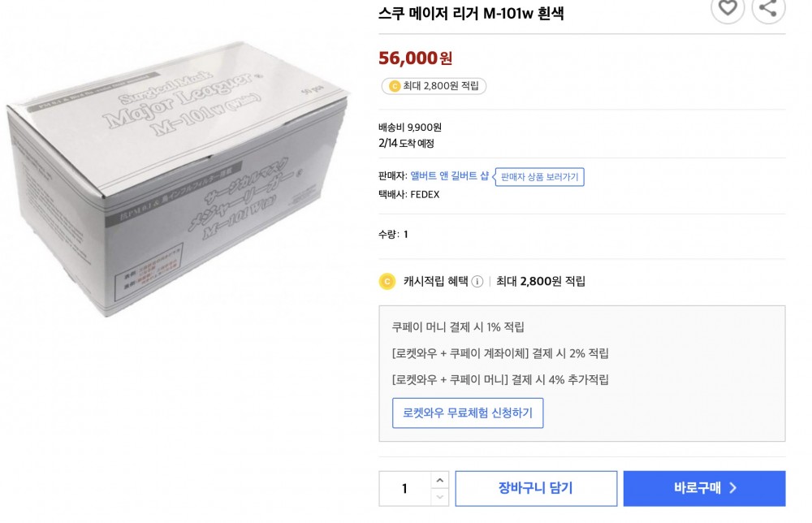This screenshot has width=812, height=523.
Task: Increase quantity with the up arrow
Action: [x=439, y=481]
